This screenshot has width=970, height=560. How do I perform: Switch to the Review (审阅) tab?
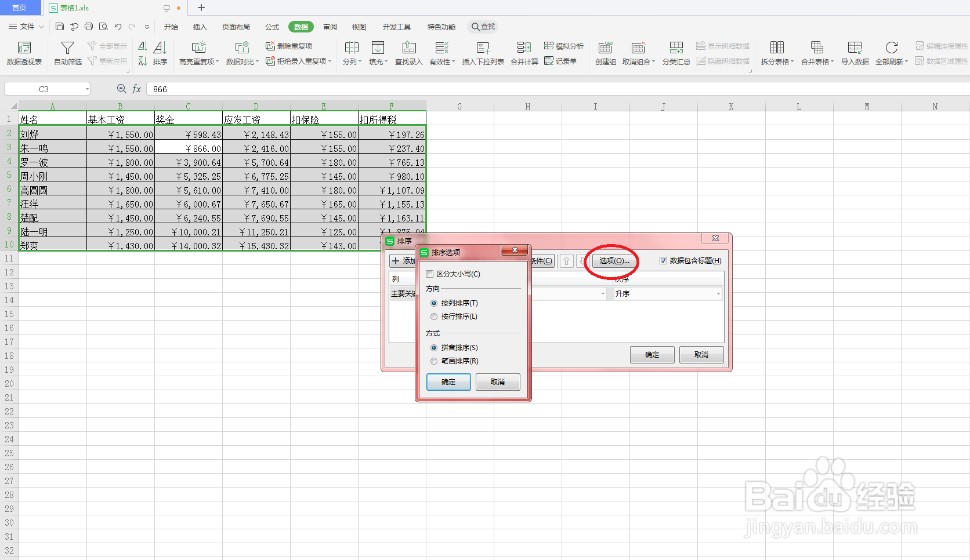click(x=330, y=27)
